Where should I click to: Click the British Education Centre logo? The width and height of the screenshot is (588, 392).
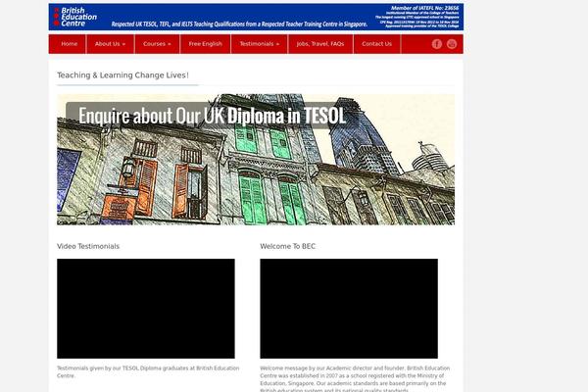75,17
